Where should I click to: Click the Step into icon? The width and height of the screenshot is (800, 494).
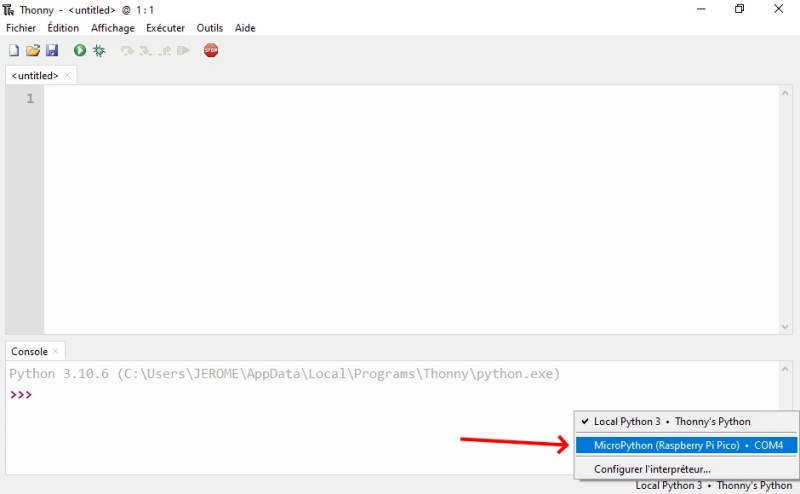tap(146, 51)
